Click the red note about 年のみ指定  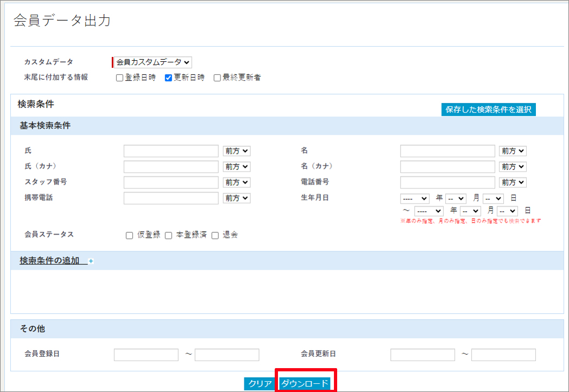click(x=471, y=220)
